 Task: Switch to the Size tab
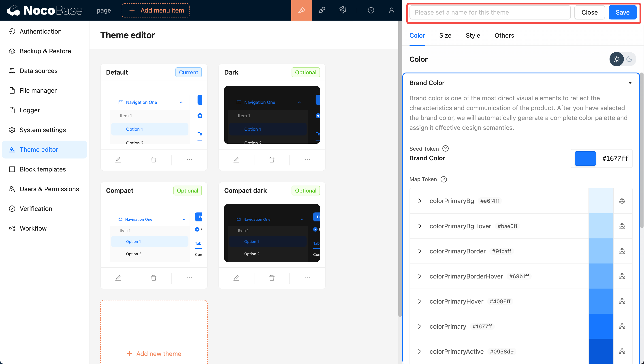coord(445,36)
